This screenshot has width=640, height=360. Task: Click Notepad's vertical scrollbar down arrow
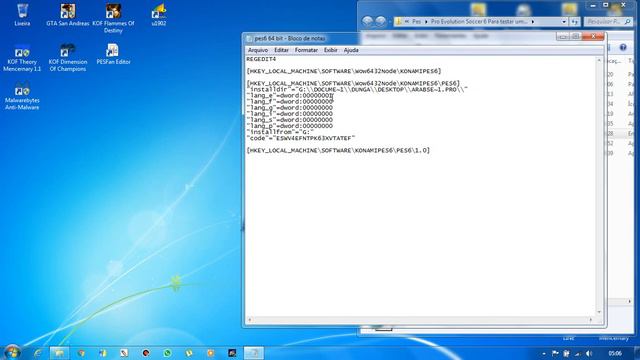599,312
